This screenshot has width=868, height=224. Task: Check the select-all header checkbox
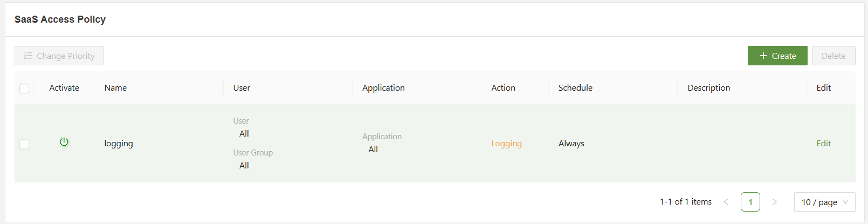tap(24, 89)
